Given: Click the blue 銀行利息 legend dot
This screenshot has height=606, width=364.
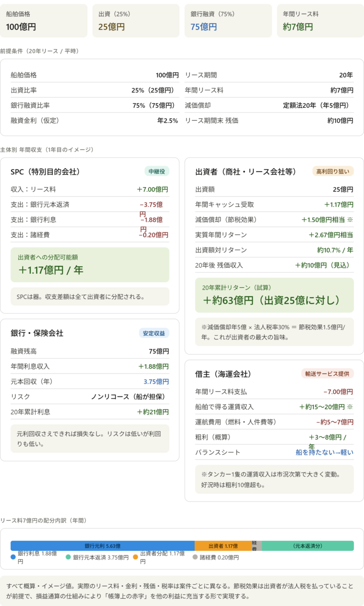Looking at the screenshot, I should click(13, 557).
